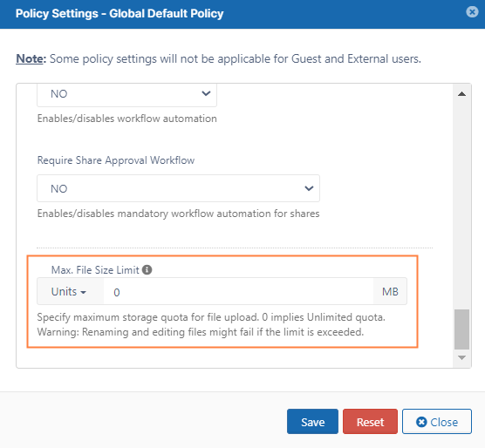The width and height of the screenshot is (485, 448).
Task: Click the MB unit label
Action: pyautogui.click(x=390, y=291)
